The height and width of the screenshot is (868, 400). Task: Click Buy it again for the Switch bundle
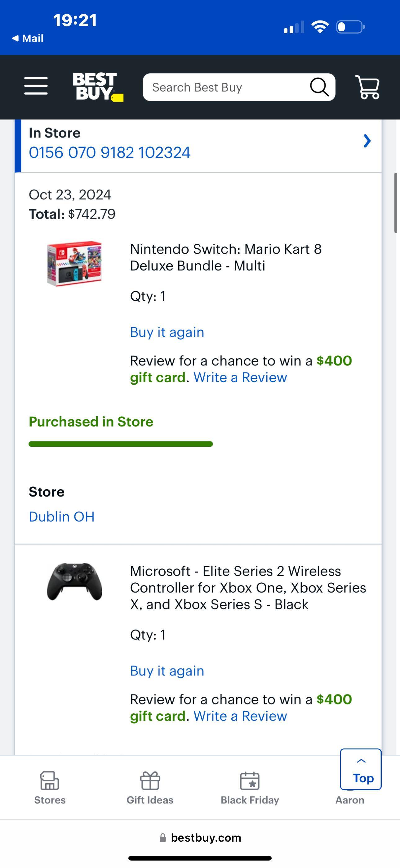pos(167,332)
